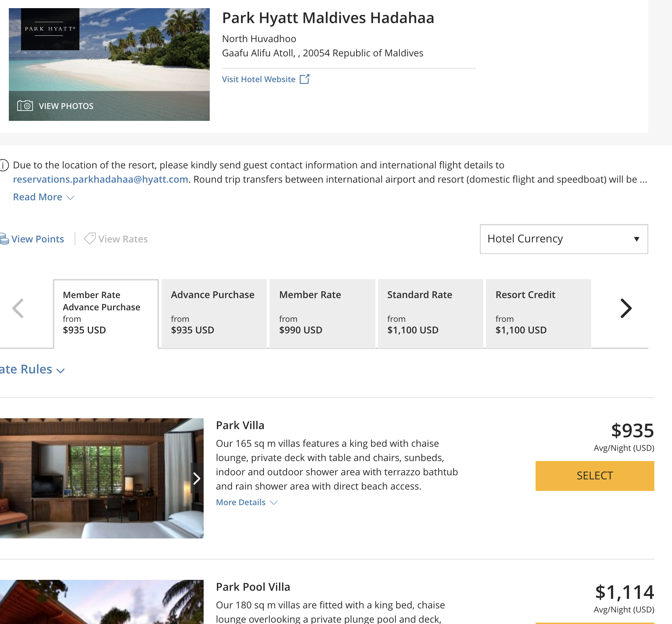Click the View Points coins icon
Screen dimensions: 672x624
tap(4, 239)
